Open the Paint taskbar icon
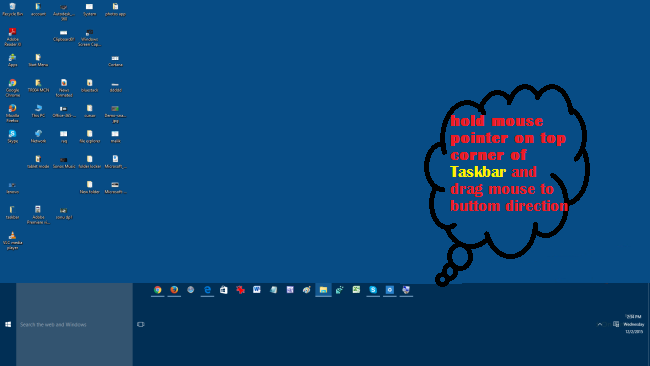 tap(307, 290)
